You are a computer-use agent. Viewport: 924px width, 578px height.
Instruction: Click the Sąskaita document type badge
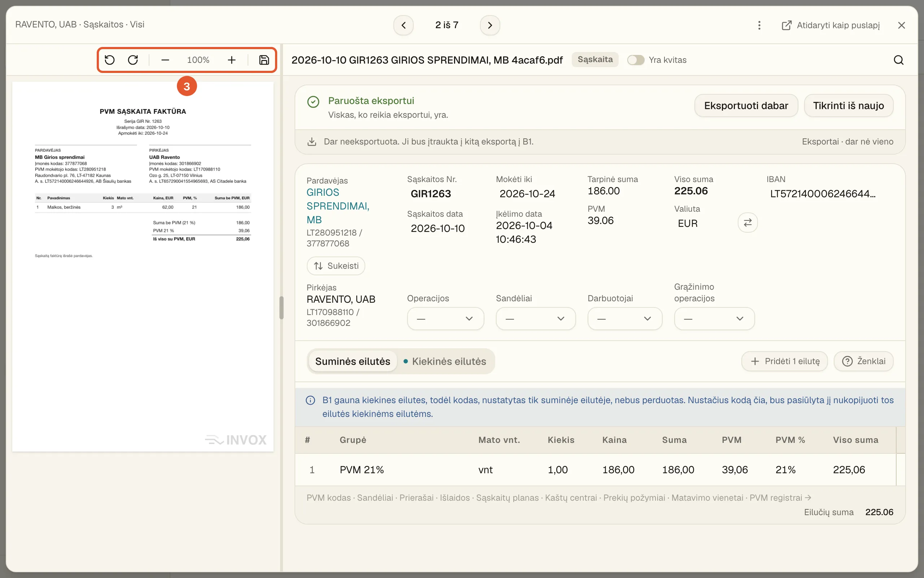[x=595, y=60]
